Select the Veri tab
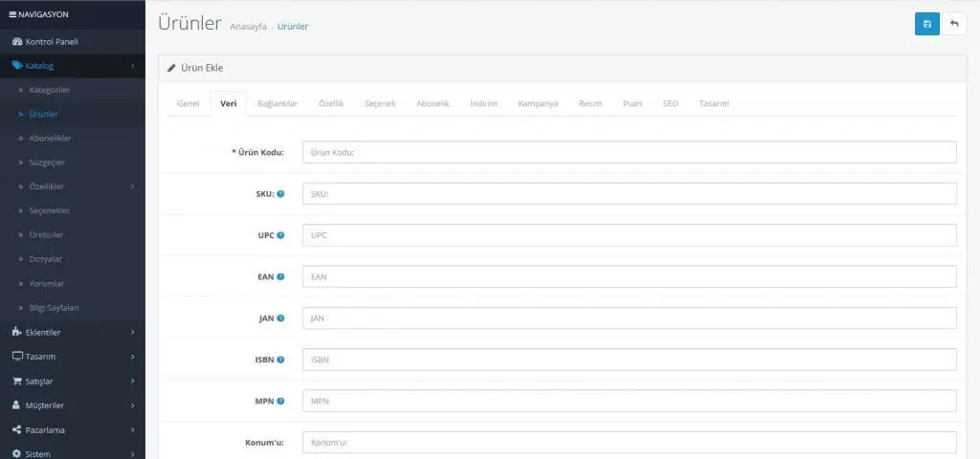Screen dimensions: 980x459 pyautogui.click(x=228, y=103)
